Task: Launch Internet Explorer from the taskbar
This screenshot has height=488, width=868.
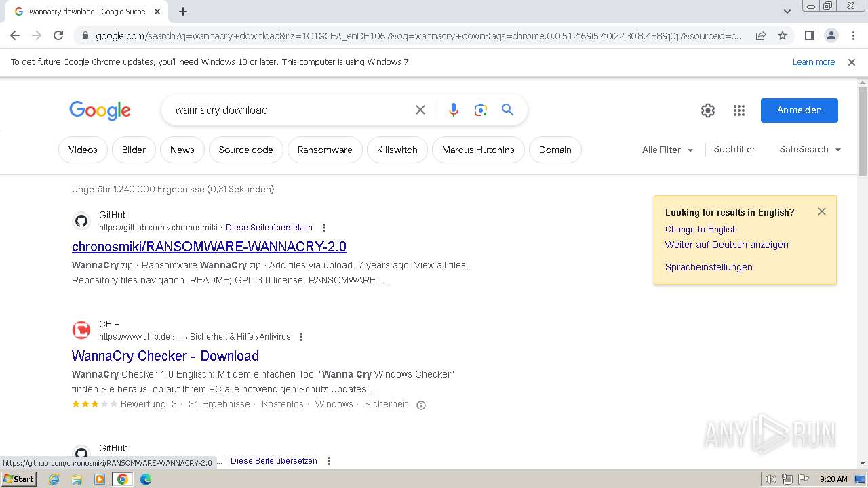Action: tap(54, 479)
